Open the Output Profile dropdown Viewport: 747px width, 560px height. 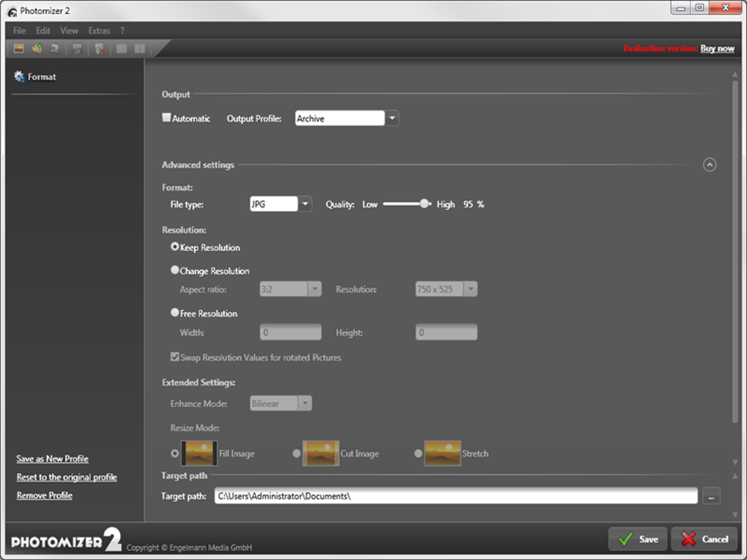[x=392, y=118]
